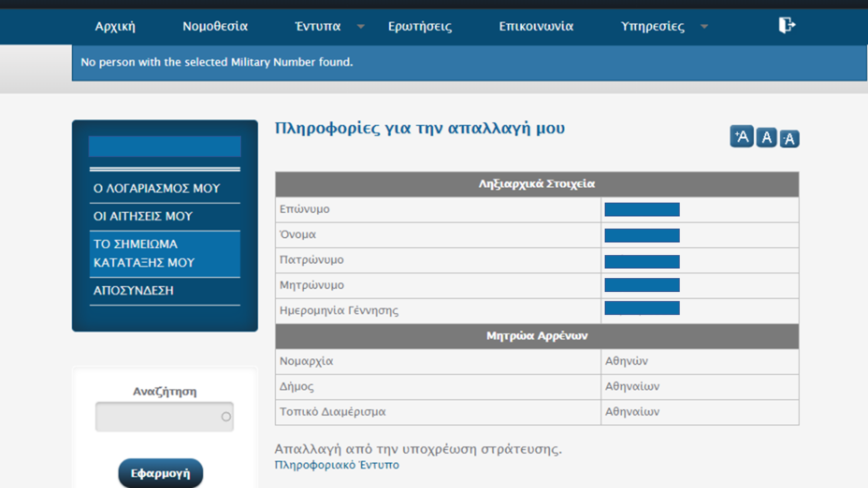
Task: Click the Πατρώνυμο row label
Action: point(312,260)
